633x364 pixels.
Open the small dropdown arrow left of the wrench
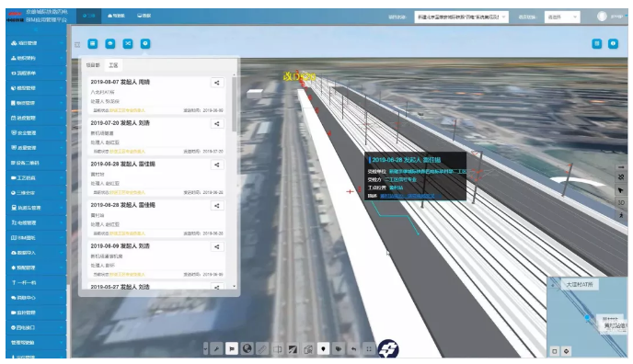coord(205,348)
